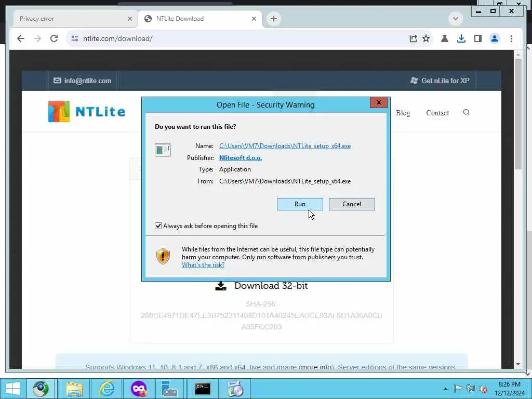Open muted volume tray icon
This screenshot has height=399, width=532.
(483, 389)
